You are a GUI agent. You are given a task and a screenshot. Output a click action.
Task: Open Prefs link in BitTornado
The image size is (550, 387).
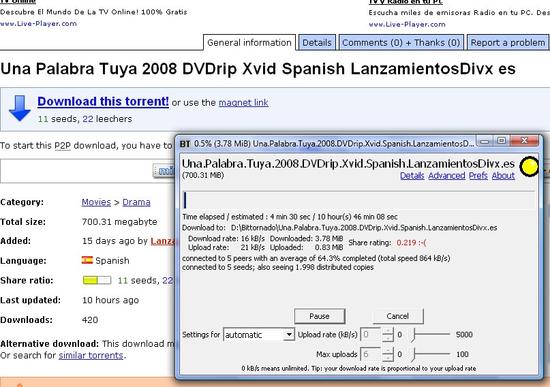(478, 175)
